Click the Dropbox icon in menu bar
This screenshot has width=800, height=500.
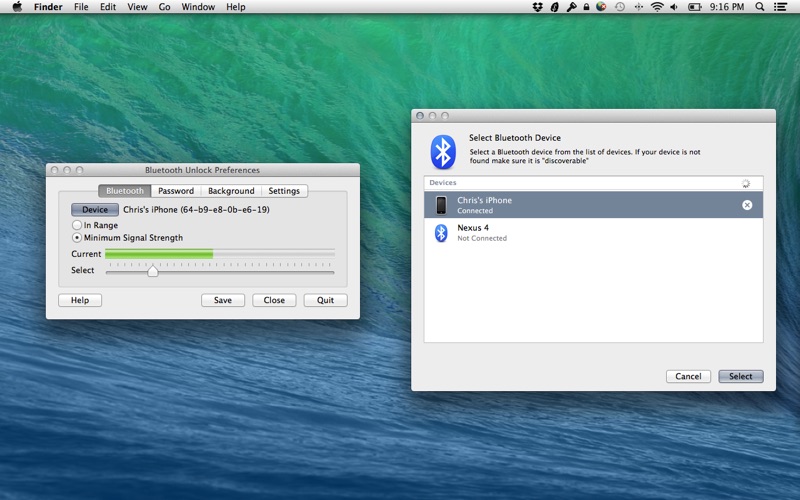538,7
